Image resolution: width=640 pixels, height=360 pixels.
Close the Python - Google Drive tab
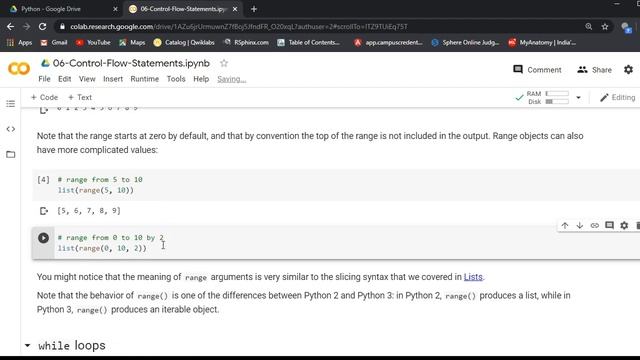115,9
